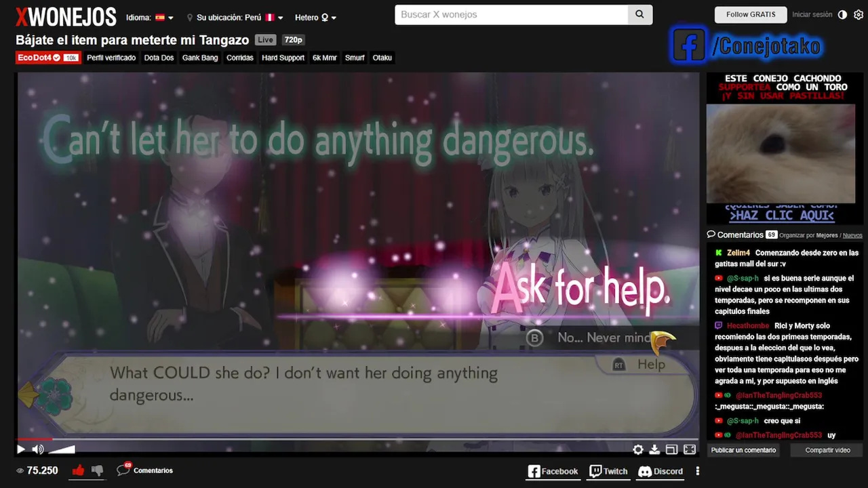
Task: Adjust the video volume slider
Action: click(x=62, y=449)
